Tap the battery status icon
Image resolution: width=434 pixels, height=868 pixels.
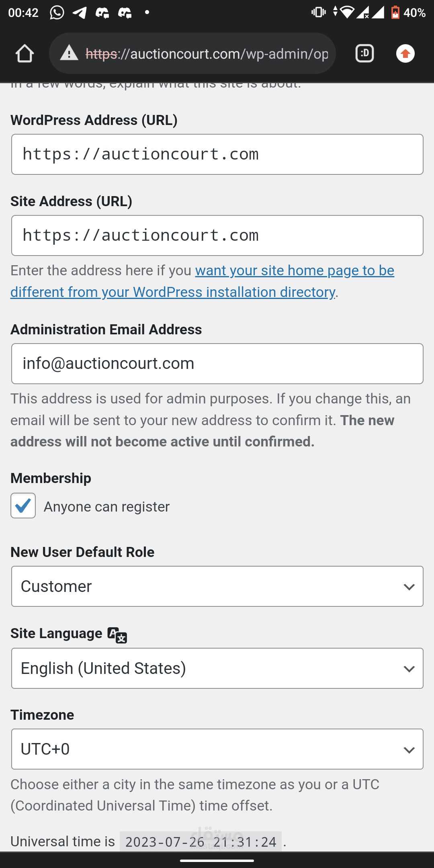[395, 12]
